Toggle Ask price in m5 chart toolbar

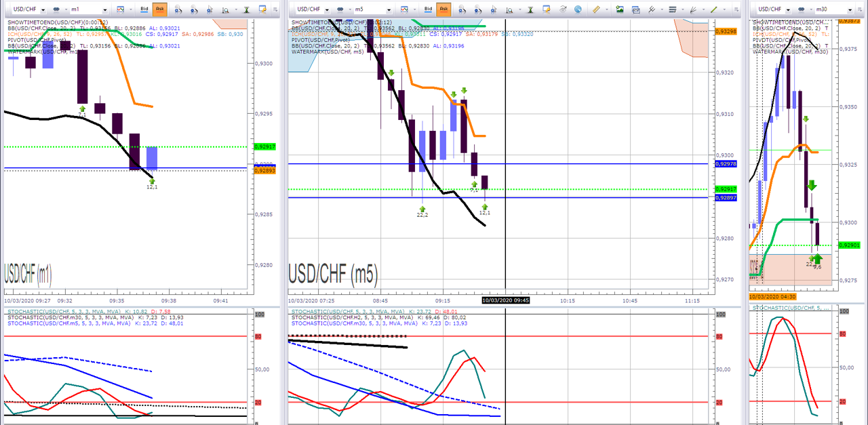(443, 9)
